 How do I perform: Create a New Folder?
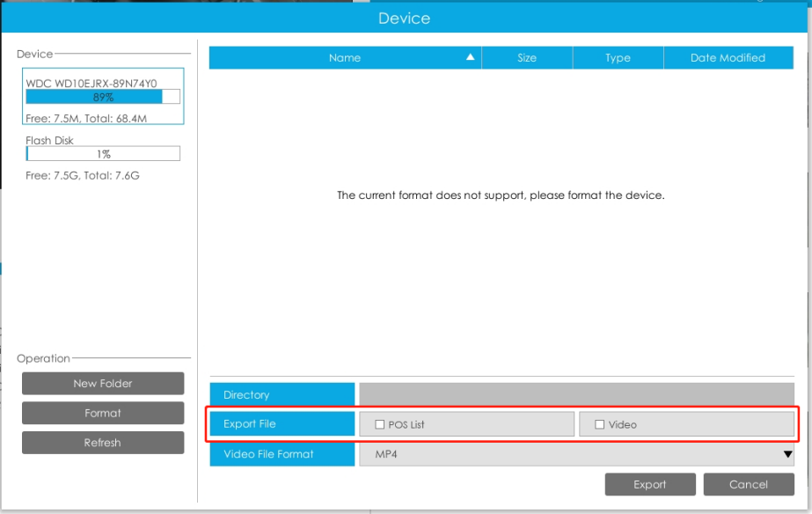click(x=103, y=384)
